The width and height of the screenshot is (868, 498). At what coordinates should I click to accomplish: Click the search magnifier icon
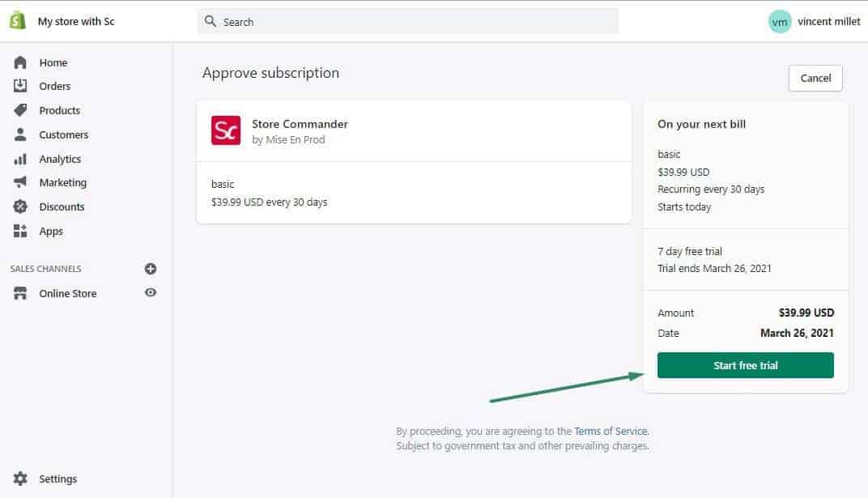(x=211, y=21)
